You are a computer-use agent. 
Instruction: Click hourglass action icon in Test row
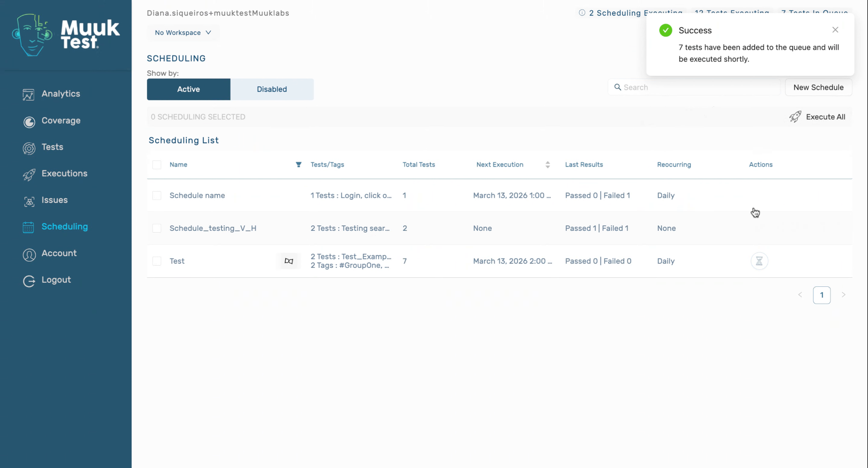pos(759,261)
